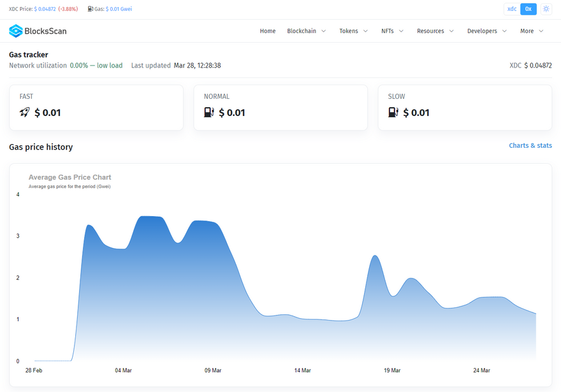Click the 0.01 Gwei gas link
Viewport: 561px width, 392px height.
pos(119,10)
